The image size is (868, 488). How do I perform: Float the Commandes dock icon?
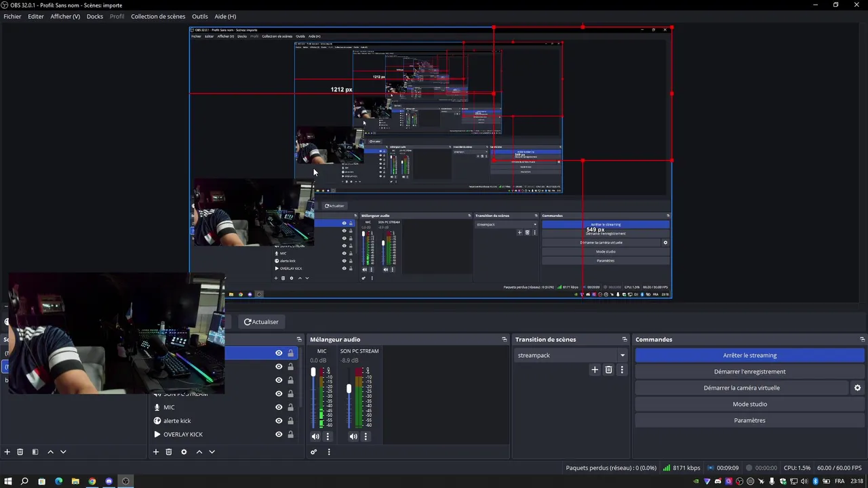(x=862, y=340)
